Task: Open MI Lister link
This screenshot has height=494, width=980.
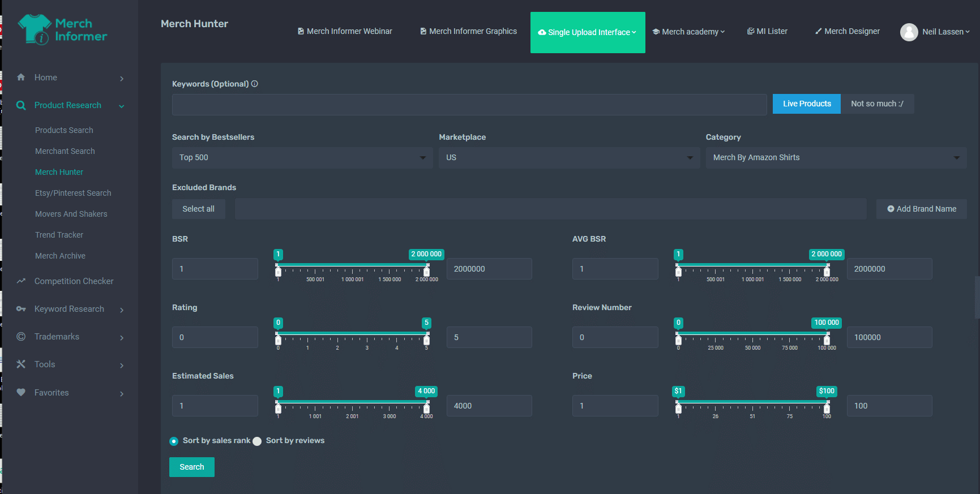Action: tap(767, 31)
